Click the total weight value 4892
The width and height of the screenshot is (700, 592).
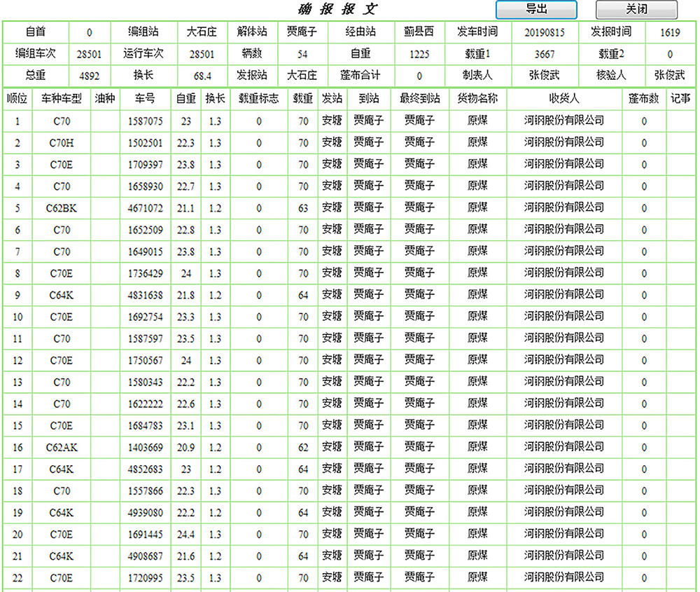(x=89, y=76)
